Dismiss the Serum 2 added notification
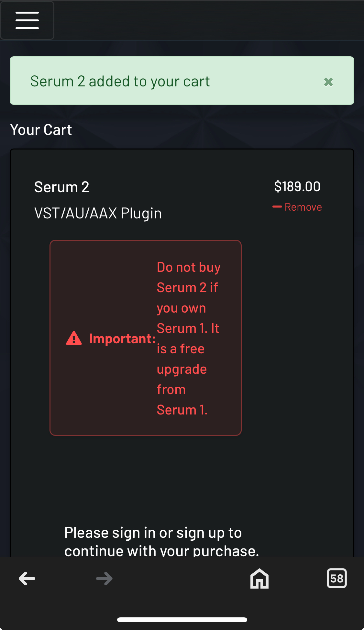This screenshot has height=630, width=364. [328, 82]
